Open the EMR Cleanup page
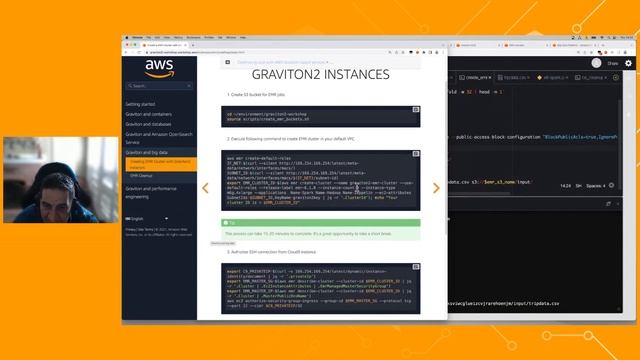This screenshot has height=360, width=640. pyautogui.click(x=141, y=176)
